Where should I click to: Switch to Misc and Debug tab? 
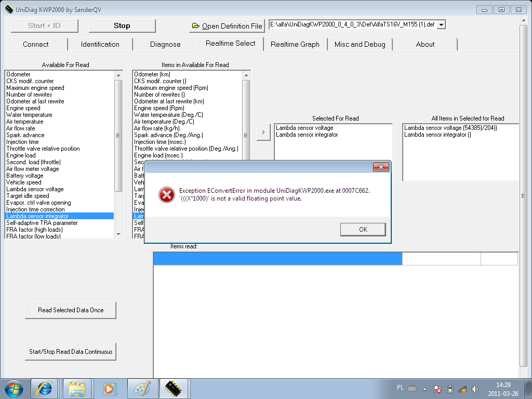[x=360, y=45]
